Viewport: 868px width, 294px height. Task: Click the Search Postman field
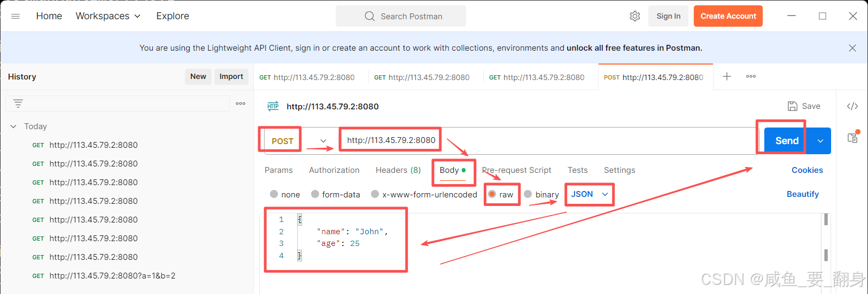pyautogui.click(x=401, y=16)
